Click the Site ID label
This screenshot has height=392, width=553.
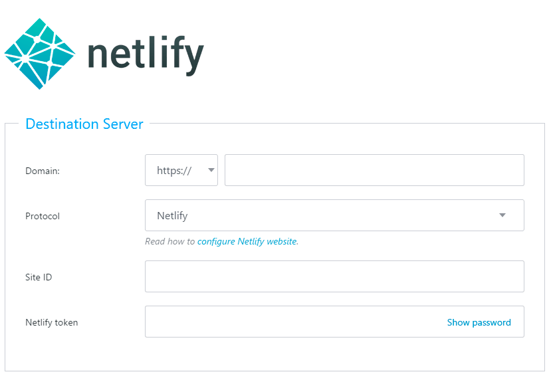click(38, 277)
